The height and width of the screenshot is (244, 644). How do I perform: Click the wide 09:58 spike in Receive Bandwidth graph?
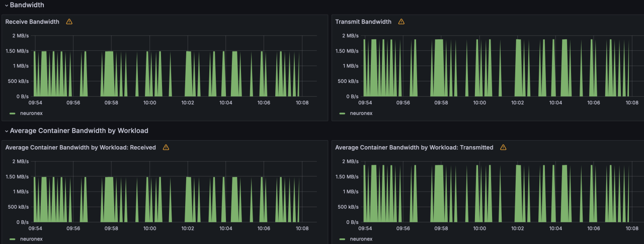coord(109,76)
